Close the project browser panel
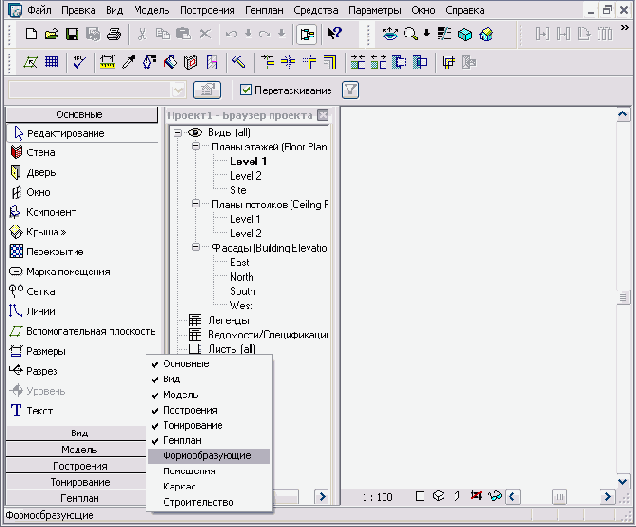 click(323, 115)
